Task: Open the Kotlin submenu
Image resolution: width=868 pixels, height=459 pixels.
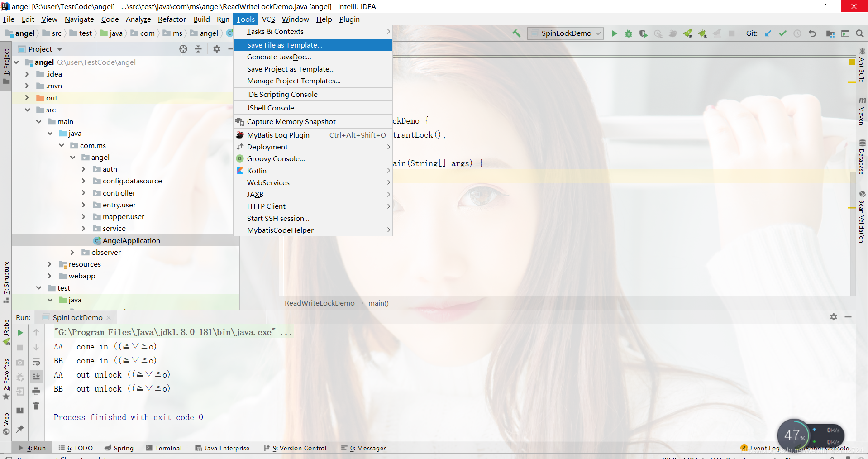Action: point(313,171)
